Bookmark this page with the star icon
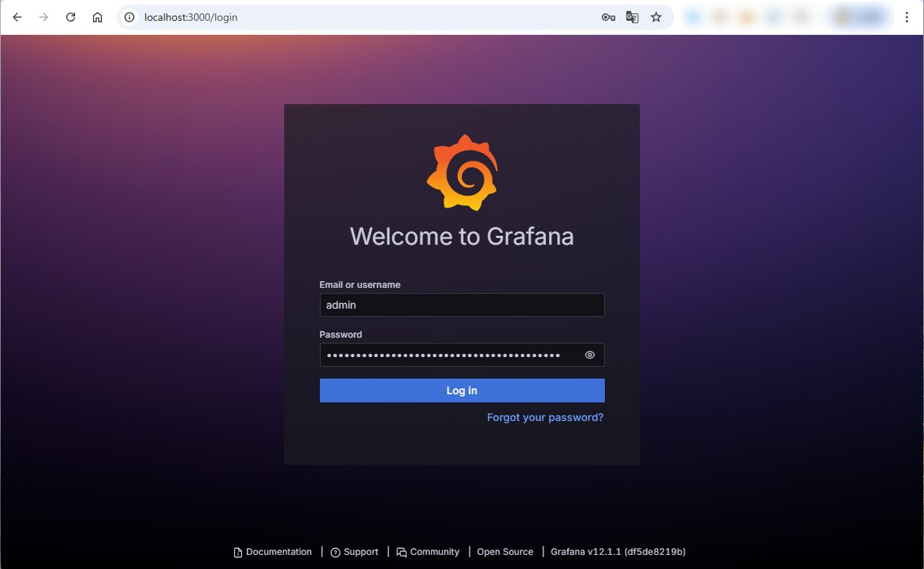The image size is (924, 569). coord(656,17)
